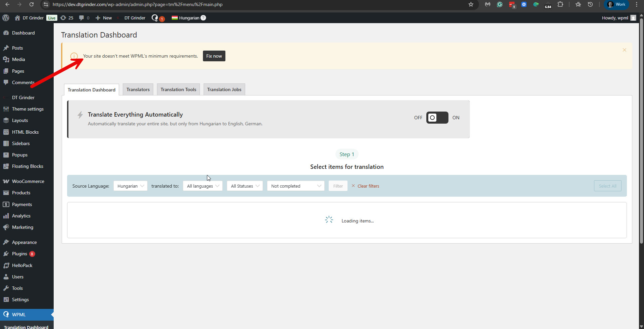Switch to the Translation Dashboard tab
Screen dimensions: 644x329
pyautogui.click(x=92, y=90)
